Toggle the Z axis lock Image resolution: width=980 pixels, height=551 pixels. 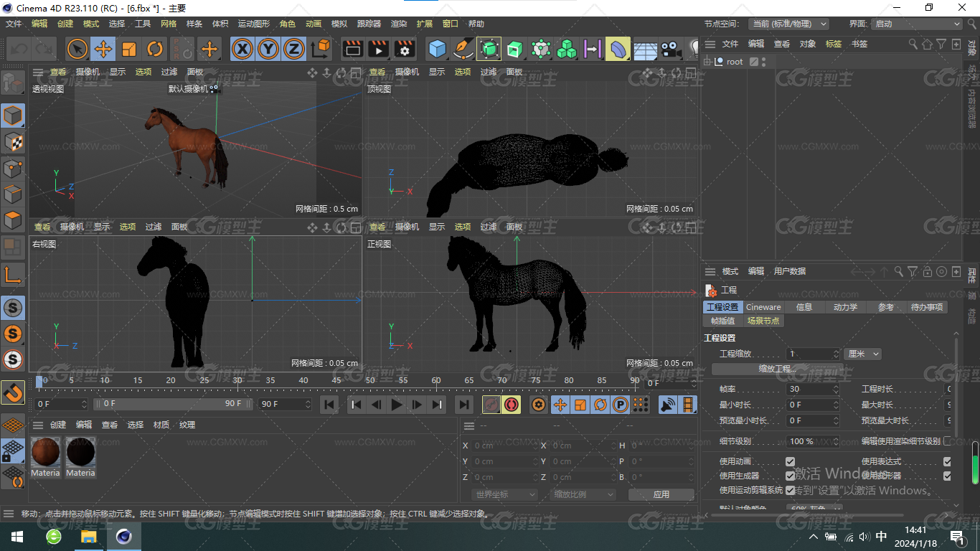point(293,49)
